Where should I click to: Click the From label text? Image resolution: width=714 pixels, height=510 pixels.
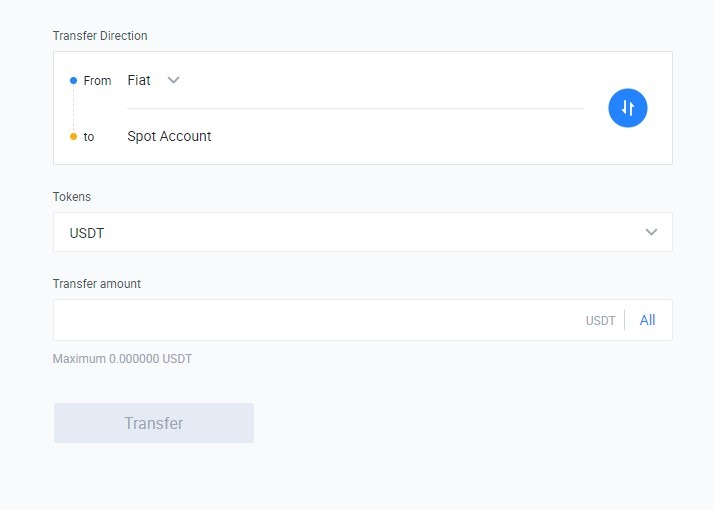(97, 81)
